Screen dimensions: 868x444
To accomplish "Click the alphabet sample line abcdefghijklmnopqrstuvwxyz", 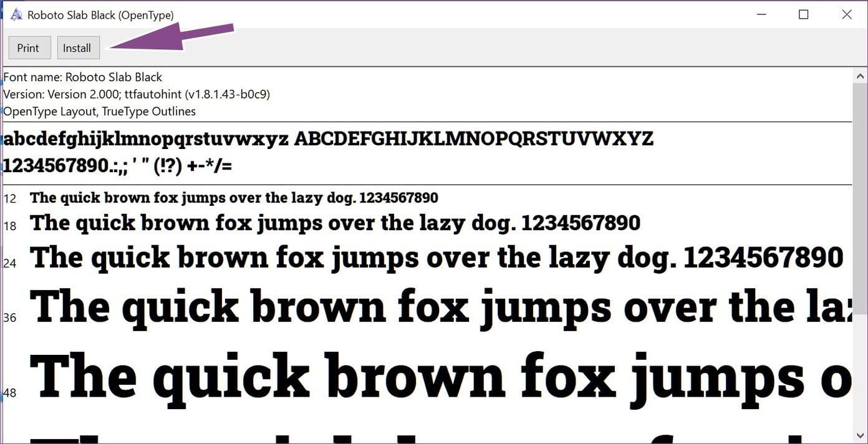I will [x=328, y=139].
